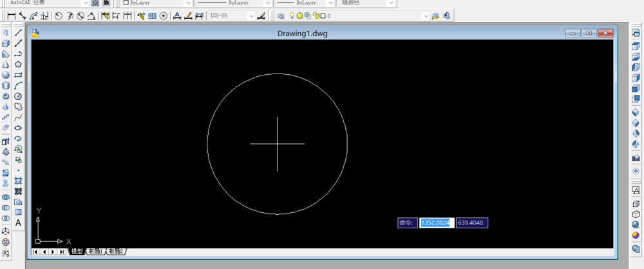
Task: Select the Linear dimension tool
Action: coord(12,16)
